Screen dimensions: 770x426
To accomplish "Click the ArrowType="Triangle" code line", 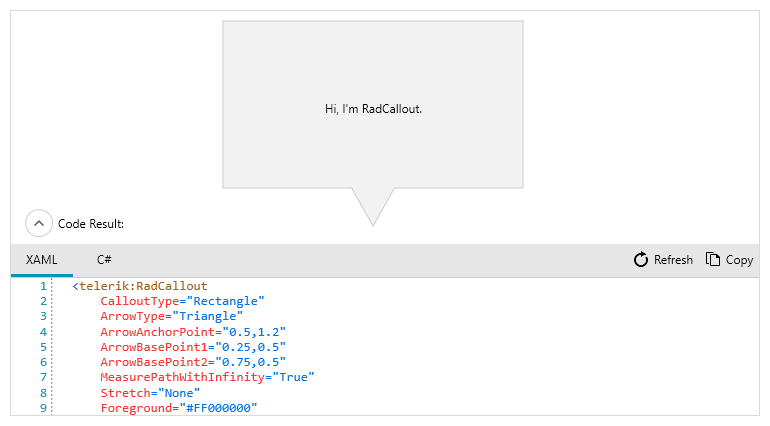I will tap(171, 316).
